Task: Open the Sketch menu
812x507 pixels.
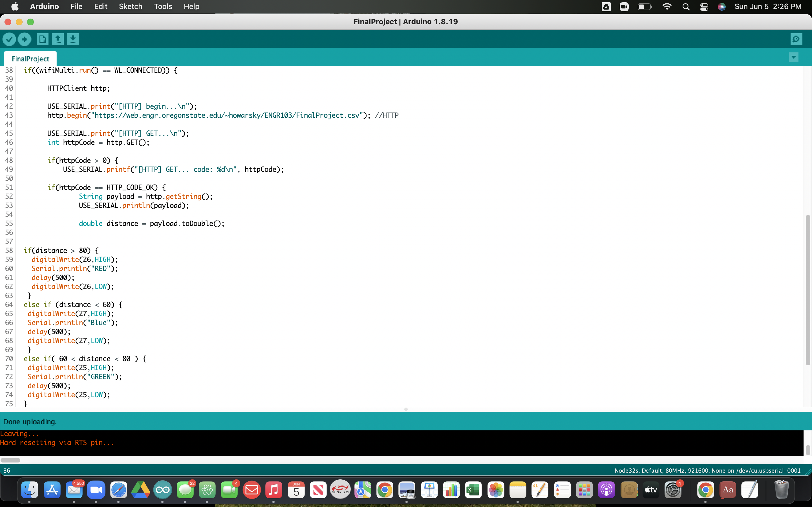Action: pyautogui.click(x=130, y=7)
